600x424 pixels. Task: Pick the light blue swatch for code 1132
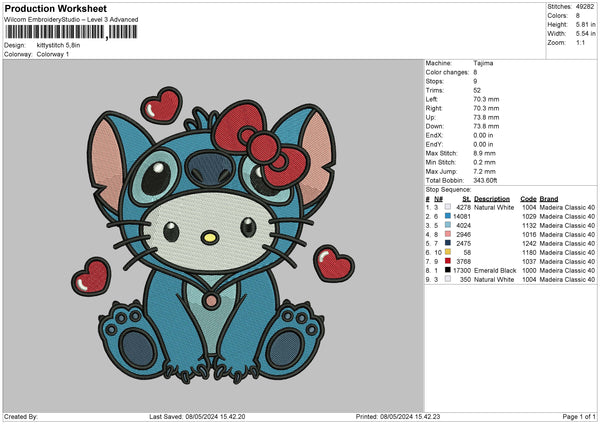click(x=448, y=225)
